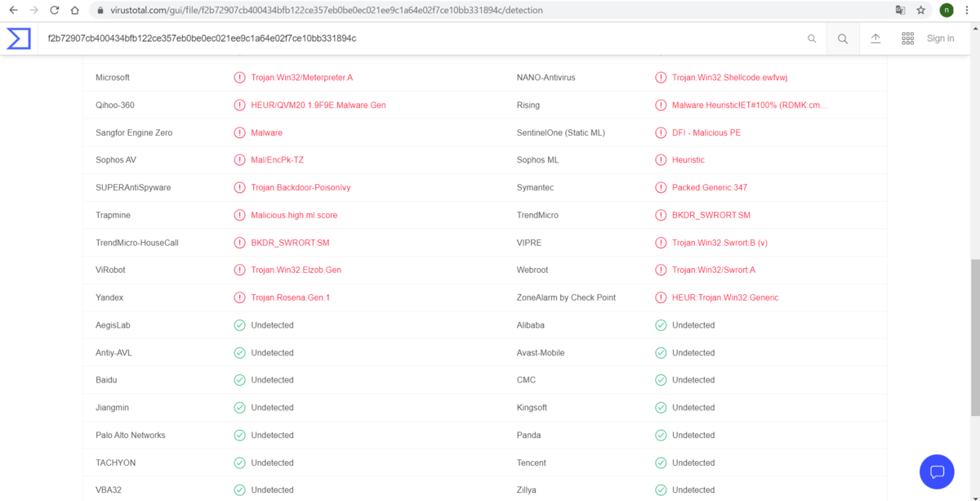The image size is (980, 501).
Task: Click Microsoft's red alert icon
Action: pyautogui.click(x=239, y=78)
